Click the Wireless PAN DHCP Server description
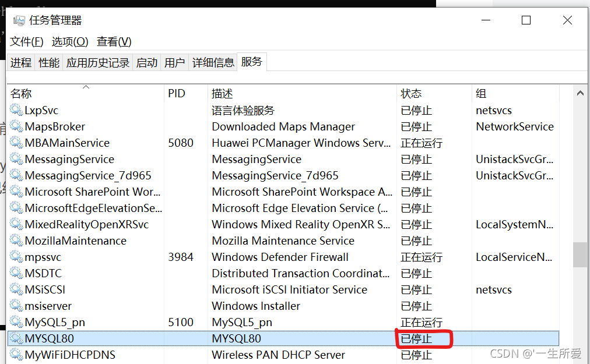The width and height of the screenshot is (590, 364). coord(278,355)
